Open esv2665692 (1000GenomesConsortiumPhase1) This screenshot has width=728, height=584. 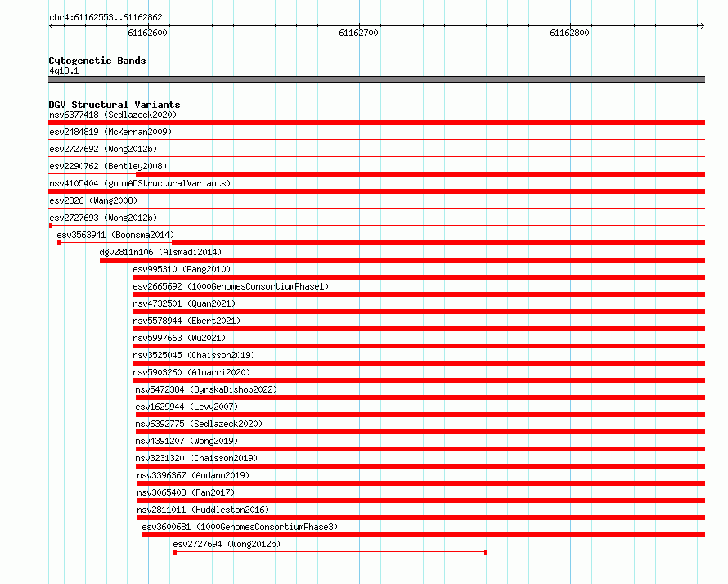(231, 286)
